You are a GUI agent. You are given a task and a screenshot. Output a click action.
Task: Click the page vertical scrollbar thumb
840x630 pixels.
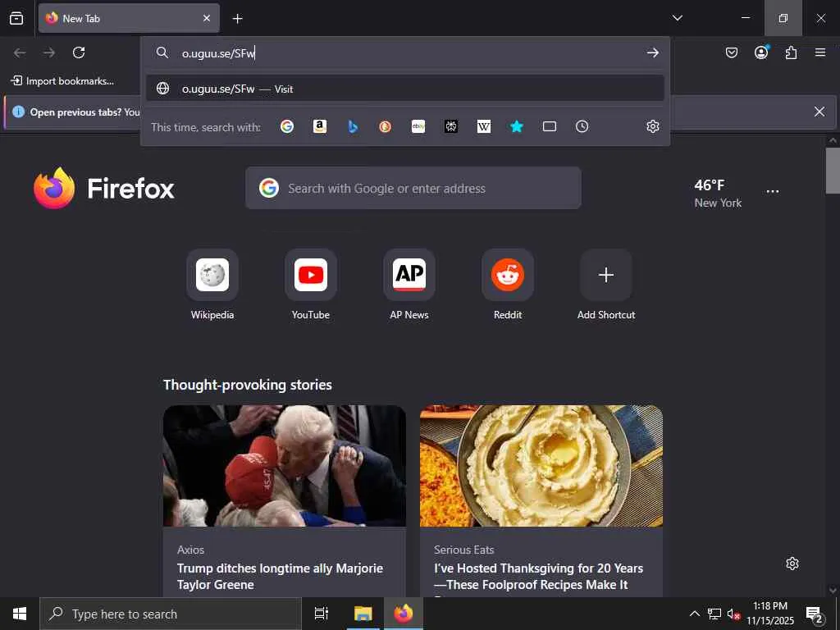(833, 171)
